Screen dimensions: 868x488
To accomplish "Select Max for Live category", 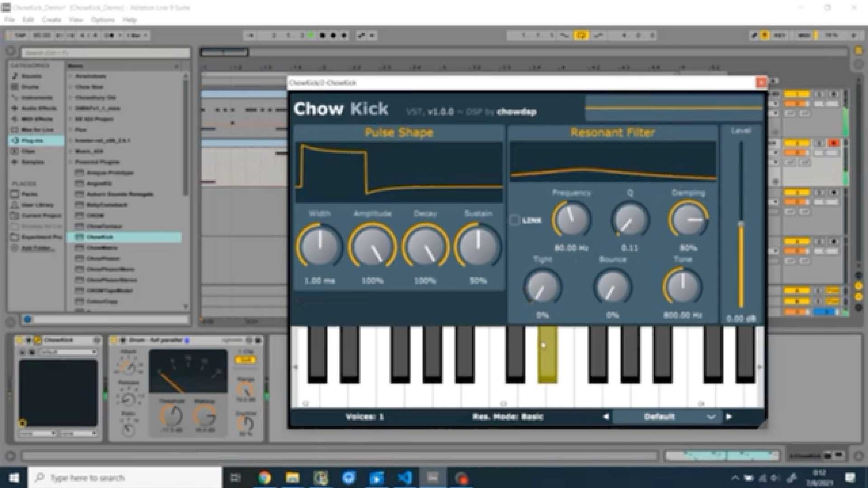I will point(37,130).
